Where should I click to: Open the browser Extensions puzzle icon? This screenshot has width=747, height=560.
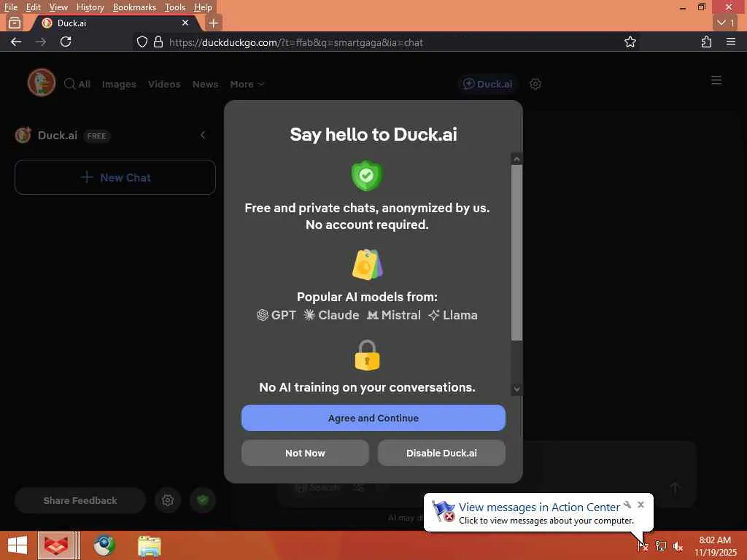[706, 42]
